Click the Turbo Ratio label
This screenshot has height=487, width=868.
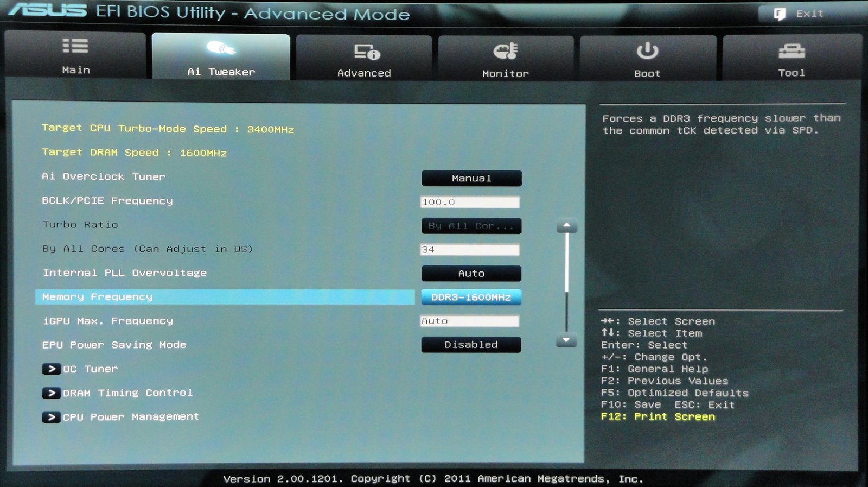coord(80,225)
